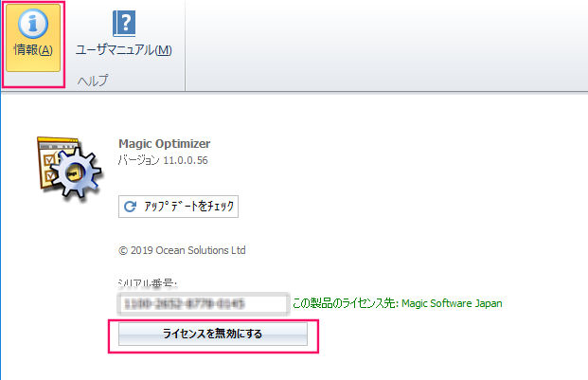
Task: Click the ユーザマニュアル(M) label
Action: coord(123,50)
